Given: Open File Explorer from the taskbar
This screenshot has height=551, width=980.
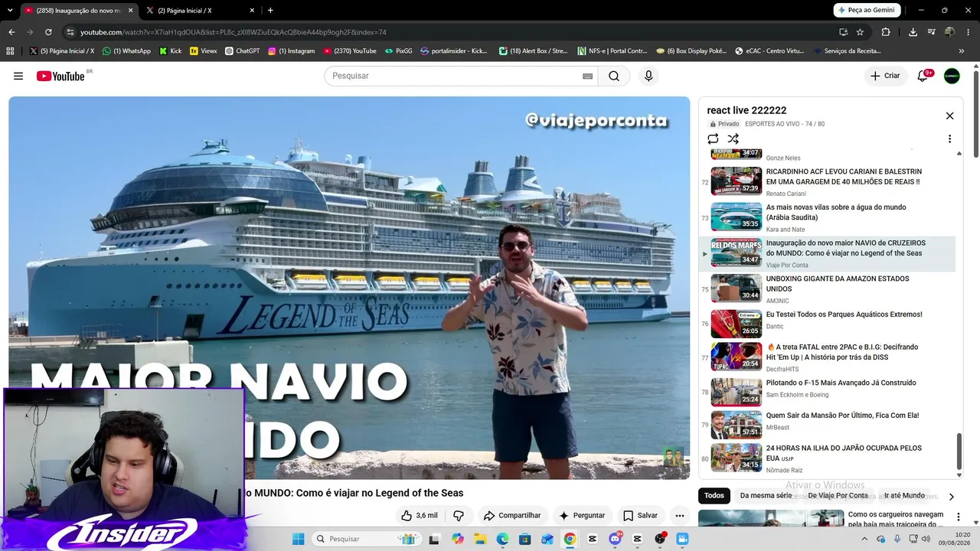Looking at the screenshot, I should pyautogui.click(x=480, y=539).
